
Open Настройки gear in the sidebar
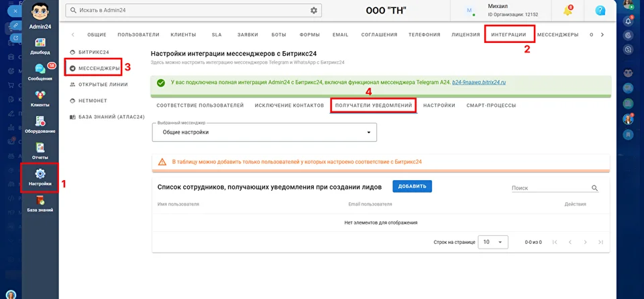tap(40, 177)
